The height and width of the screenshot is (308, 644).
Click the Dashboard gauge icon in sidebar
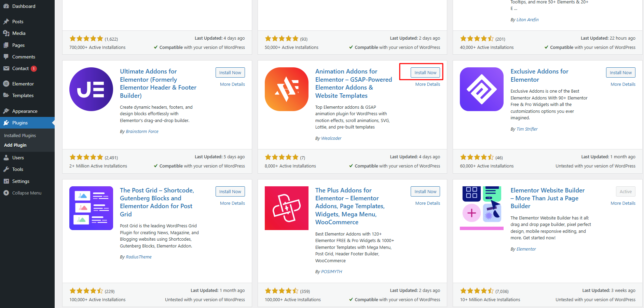click(x=6, y=6)
